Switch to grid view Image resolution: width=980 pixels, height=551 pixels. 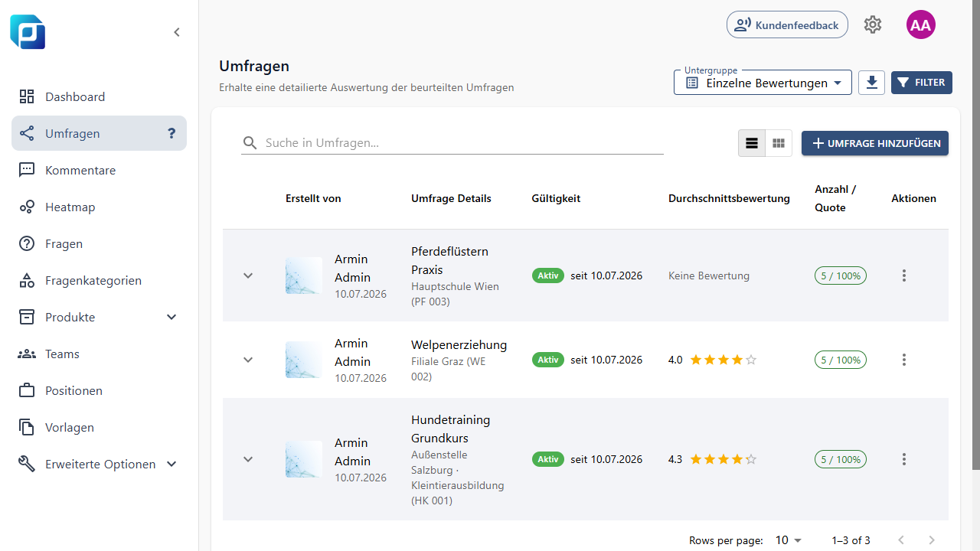779,143
